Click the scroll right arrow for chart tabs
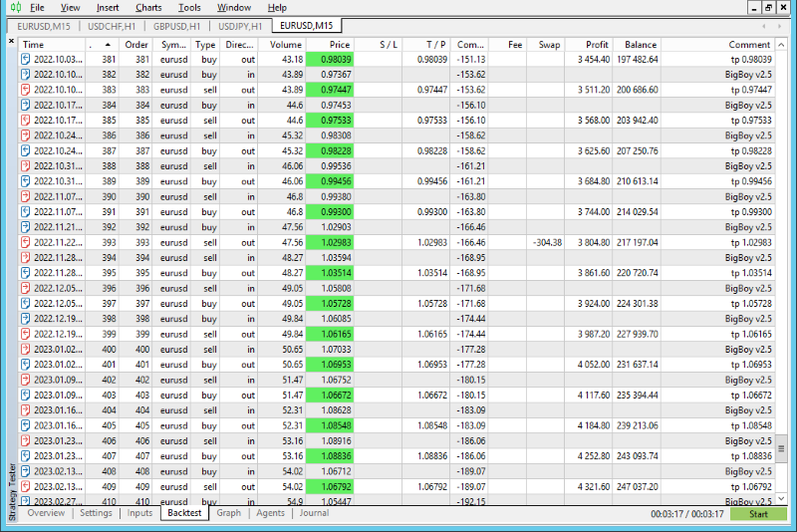Image resolution: width=797 pixels, height=532 pixels. pyautogui.click(x=779, y=26)
